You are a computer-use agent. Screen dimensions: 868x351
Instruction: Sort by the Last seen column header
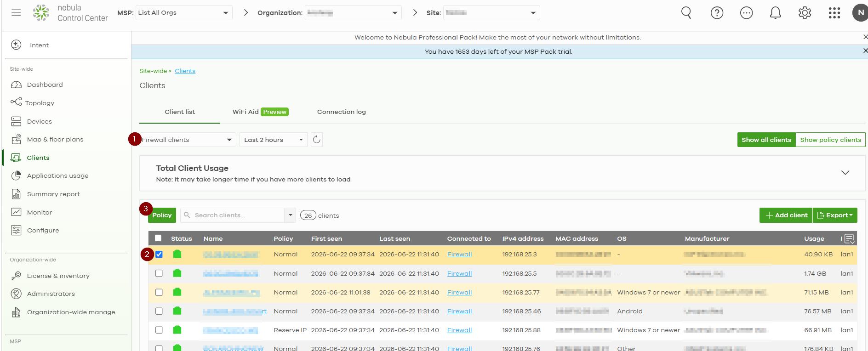click(x=395, y=238)
